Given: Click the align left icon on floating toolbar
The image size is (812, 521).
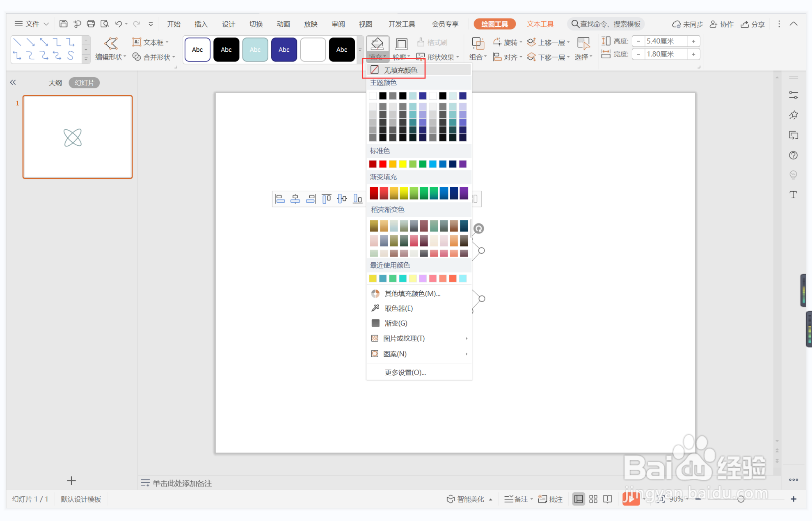Looking at the screenshot, I should (x=280, y=199).
